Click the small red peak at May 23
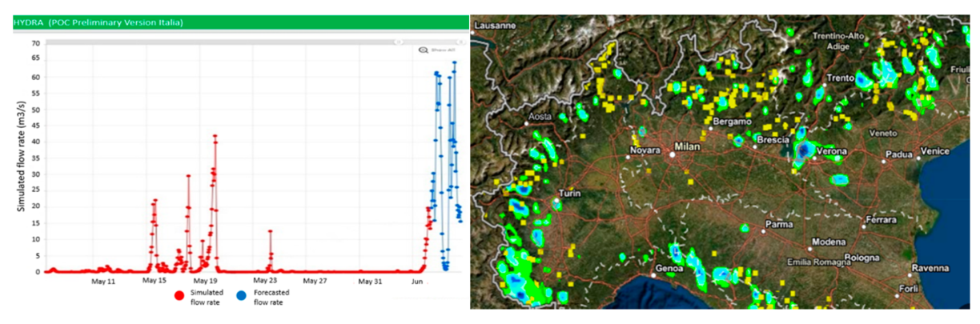The image size is (980, 324). click(271, 232)
